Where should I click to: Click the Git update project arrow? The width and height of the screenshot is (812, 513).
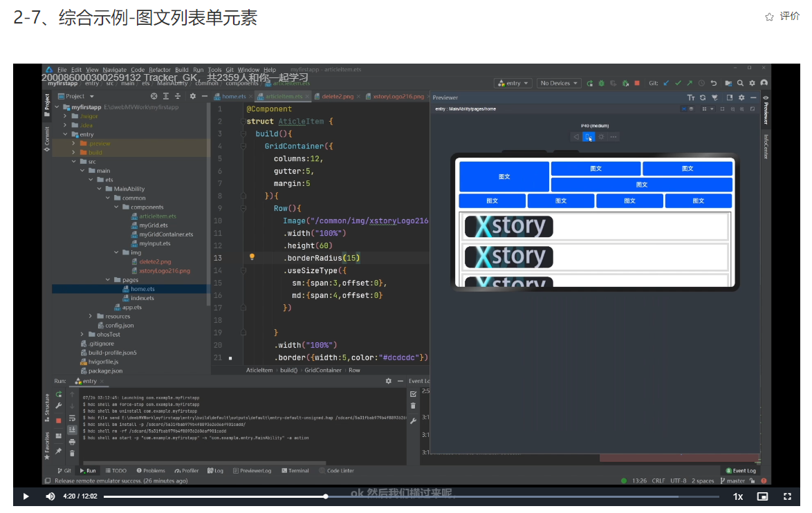(x=667, y=83)
